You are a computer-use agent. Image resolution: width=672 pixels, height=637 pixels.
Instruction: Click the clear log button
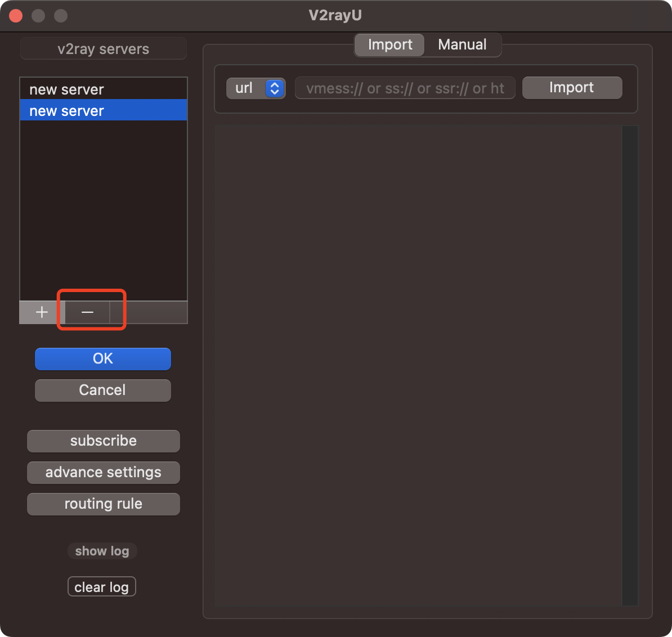(x=101, y=587)
